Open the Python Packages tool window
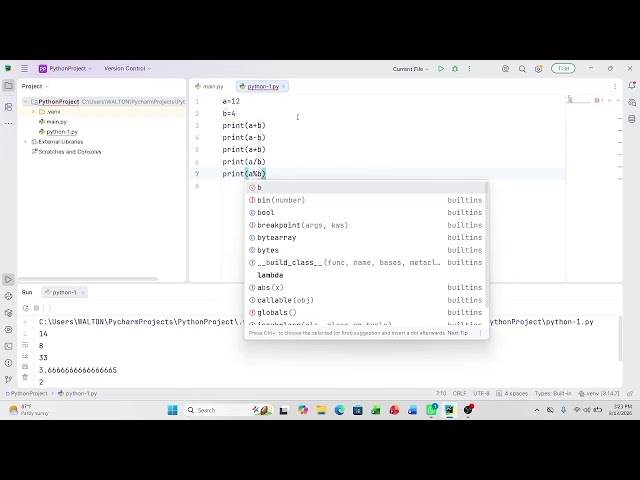This screenshot has width=640, height=480. point(8,313)
